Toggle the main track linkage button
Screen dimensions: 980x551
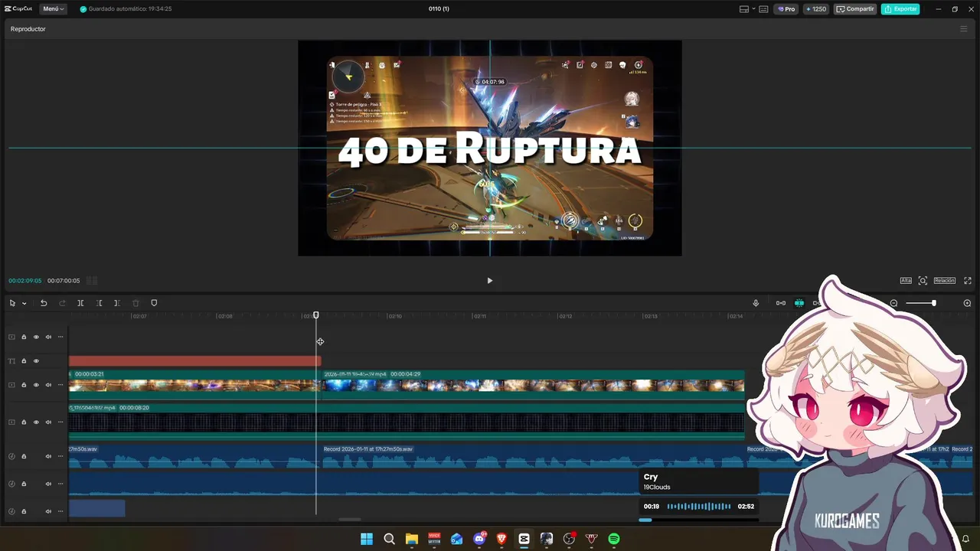pyautogui.click(x=781, y=303)
